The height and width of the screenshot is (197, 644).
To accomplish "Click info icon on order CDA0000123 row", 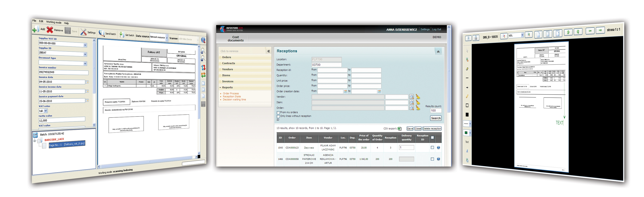I will click(438, 147).
